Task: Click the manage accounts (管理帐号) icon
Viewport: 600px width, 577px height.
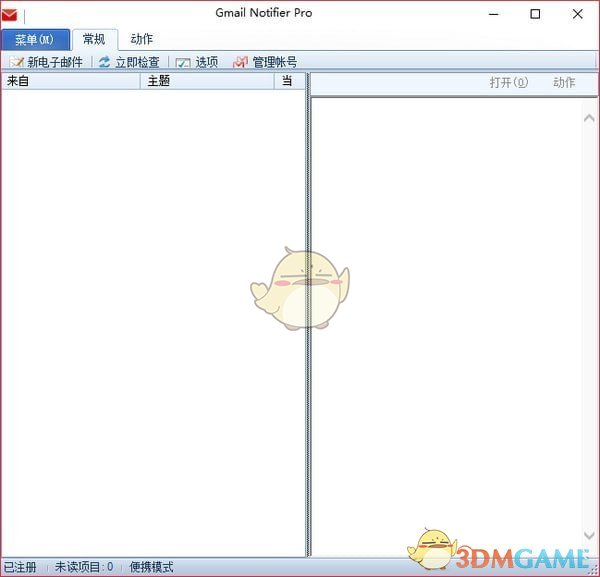Action: (x=240, y=62)
